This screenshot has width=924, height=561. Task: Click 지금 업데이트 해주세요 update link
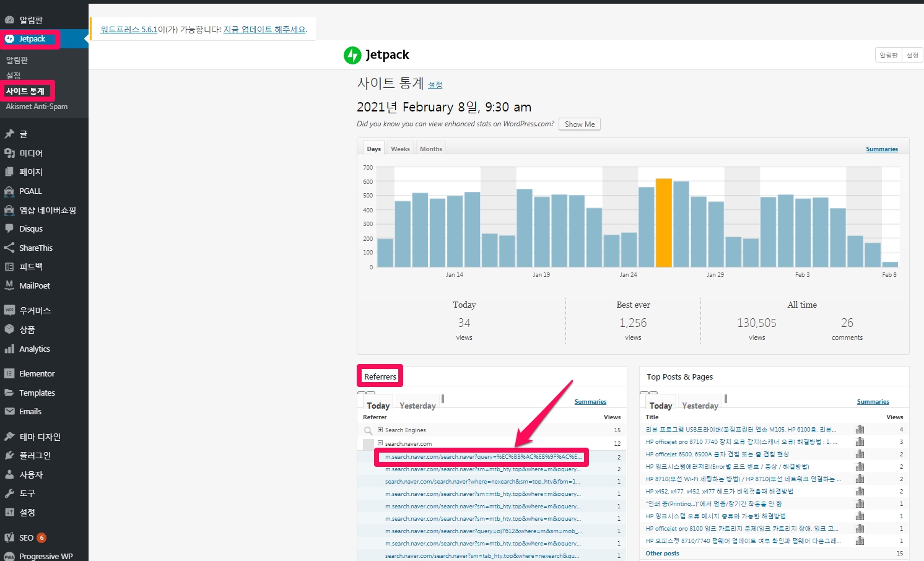pos(264,29)
